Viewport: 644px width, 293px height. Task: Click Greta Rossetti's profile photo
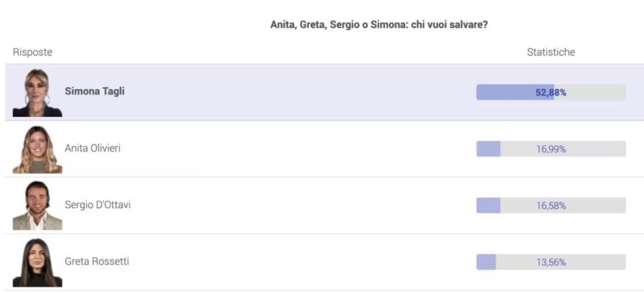coord(37,262)
